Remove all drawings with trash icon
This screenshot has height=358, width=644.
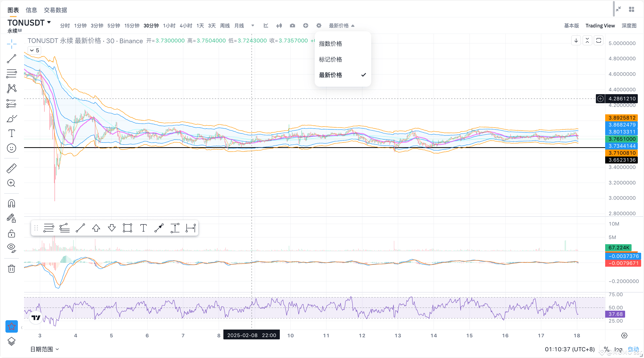(x=11, y=268)
